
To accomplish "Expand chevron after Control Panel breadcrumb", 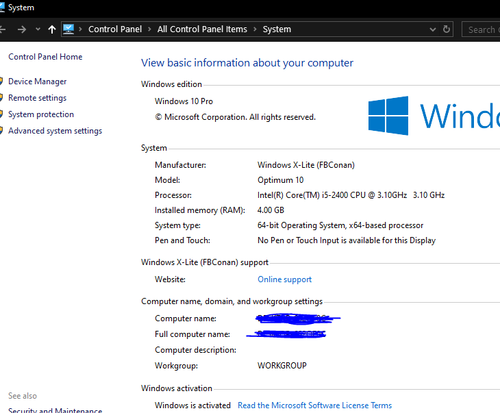I will (x=150, y=29).
